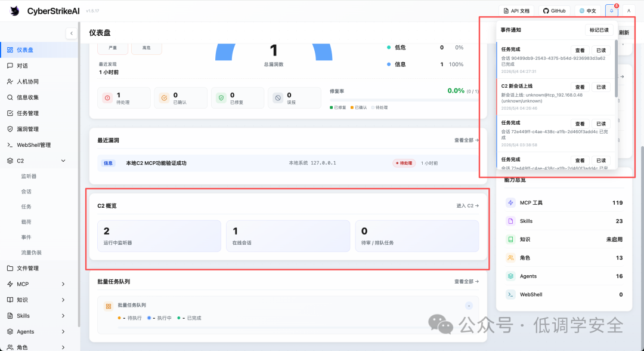Viewport: 644px width, 351px height.
Task: Click the CyberStrikeAI cat logo
Action: click(15, 11)
